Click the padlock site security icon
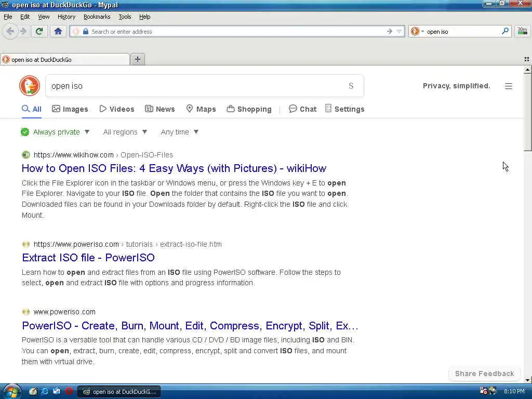Screen dimensions: 532x399 [86, 32]
